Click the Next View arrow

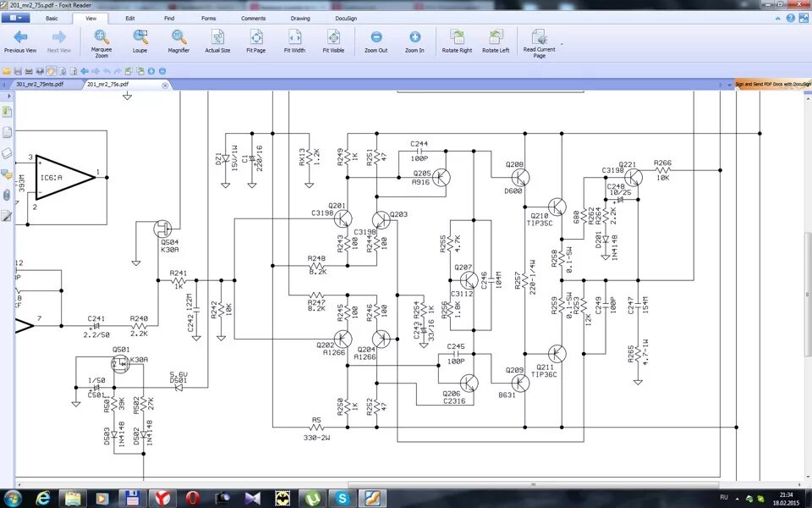[x=59, y=41]
